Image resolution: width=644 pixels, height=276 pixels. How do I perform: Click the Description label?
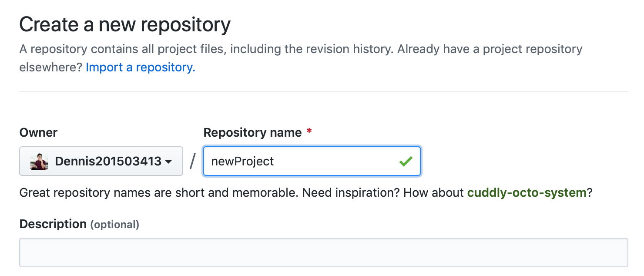[53, 224]
